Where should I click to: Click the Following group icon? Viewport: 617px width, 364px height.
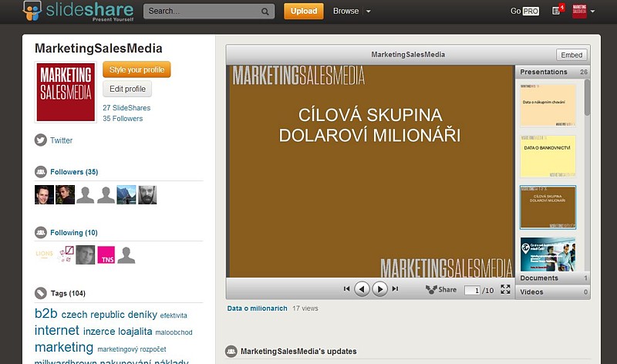41,232
